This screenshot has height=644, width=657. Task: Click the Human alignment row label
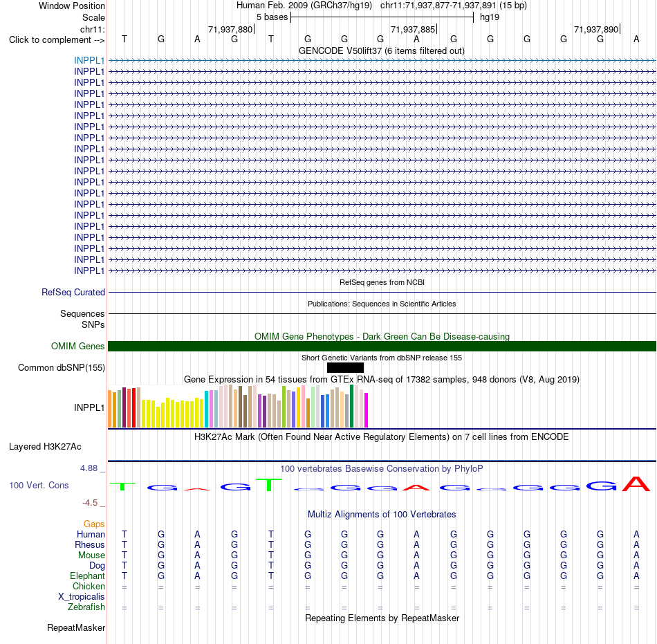pos(91,534)
